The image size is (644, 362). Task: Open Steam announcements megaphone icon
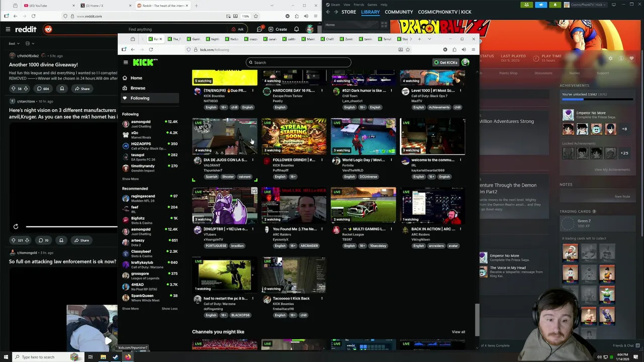click(x=541, y=5)
